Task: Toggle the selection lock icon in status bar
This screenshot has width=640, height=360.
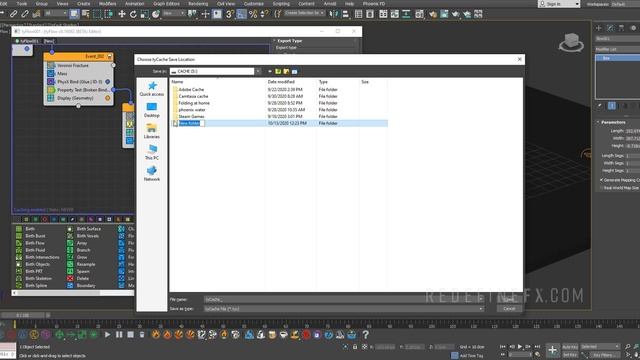Action: click(355, 347)
